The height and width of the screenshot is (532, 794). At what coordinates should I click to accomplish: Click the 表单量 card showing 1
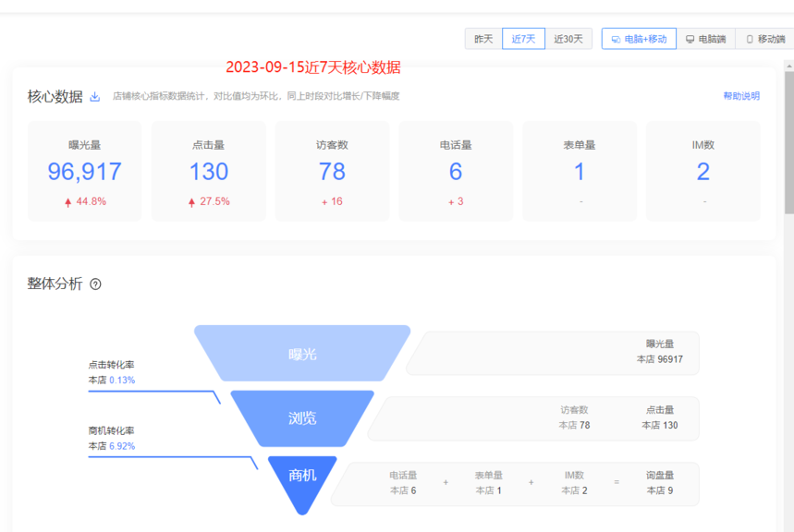click(580, 171)
